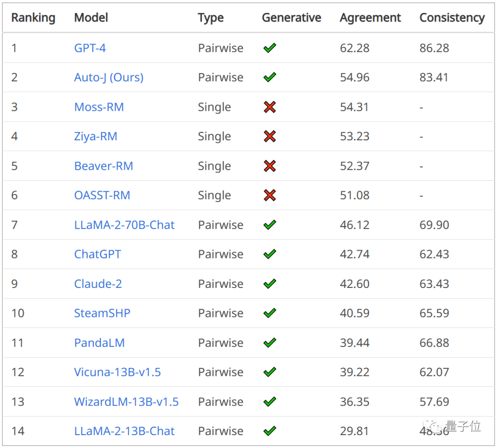Open the GPT-4 model link
The height and width of the screenshot is (448, 497).
pos(90,48)
